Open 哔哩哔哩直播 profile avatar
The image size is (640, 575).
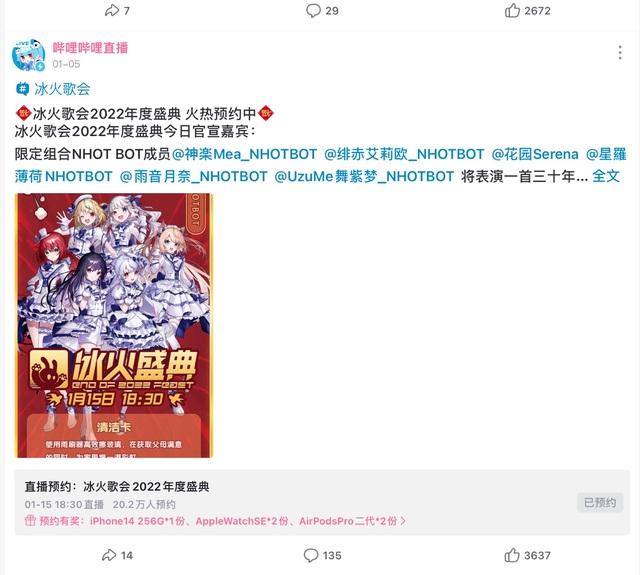28,55
